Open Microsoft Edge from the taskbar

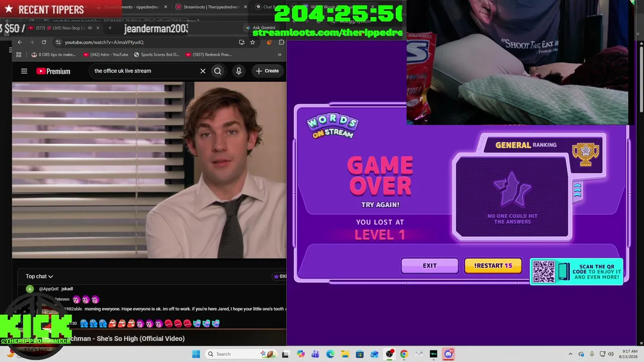(x=330, y=354)
